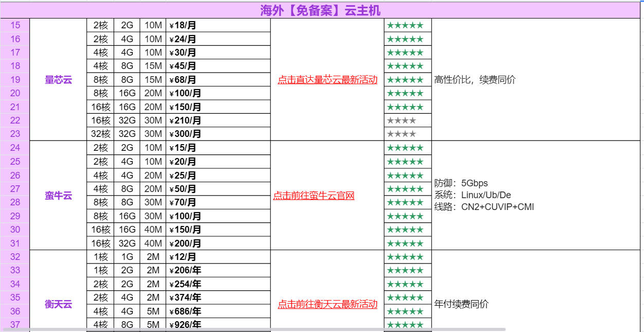
Task: Select the 量芯云 provider cell
Action: [58, 80]
